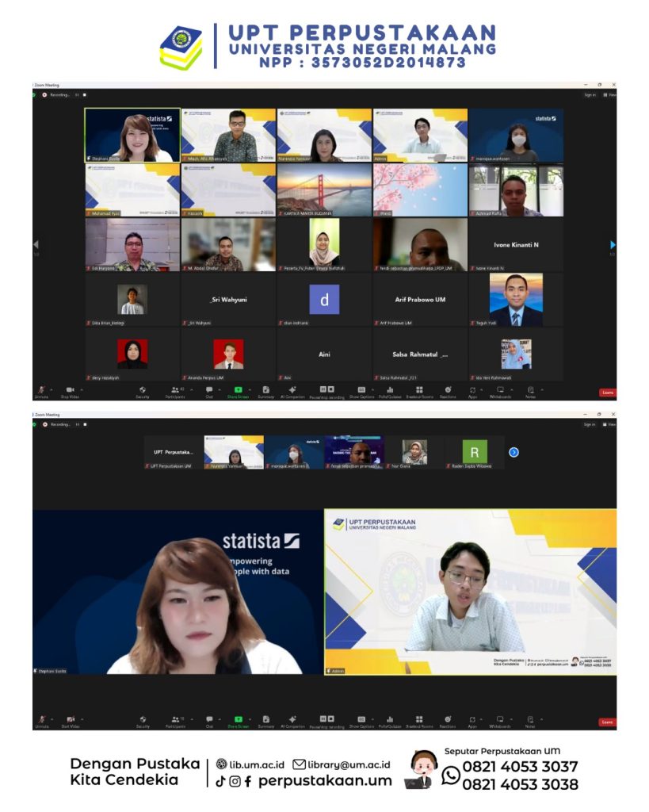Select the Arif Prabowo UM participant tile
This screenshot has width=649, height=812.
[x=420, y=299]
